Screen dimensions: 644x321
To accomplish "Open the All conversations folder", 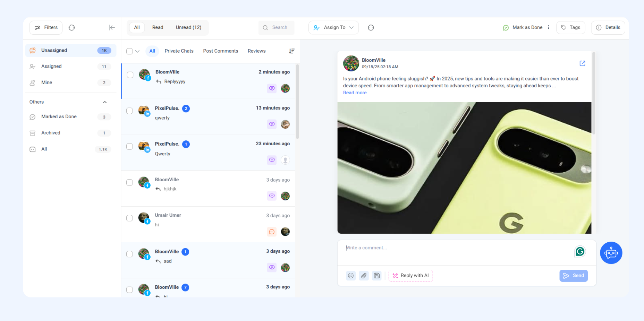I will 71,149.
